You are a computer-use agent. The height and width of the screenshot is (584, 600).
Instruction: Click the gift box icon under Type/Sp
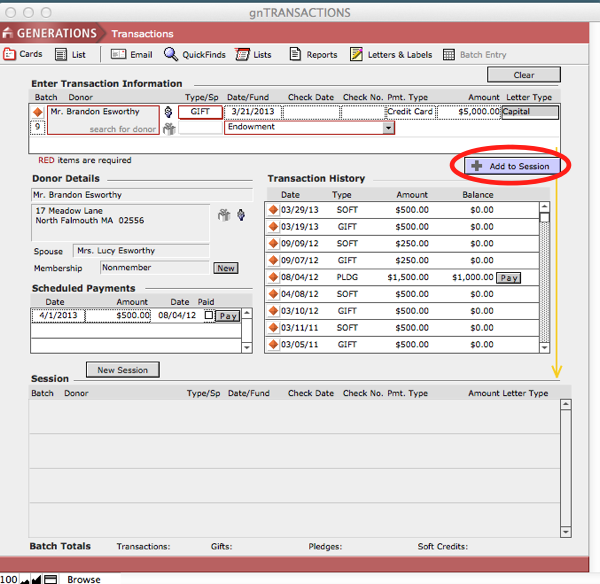click(170, 128)
